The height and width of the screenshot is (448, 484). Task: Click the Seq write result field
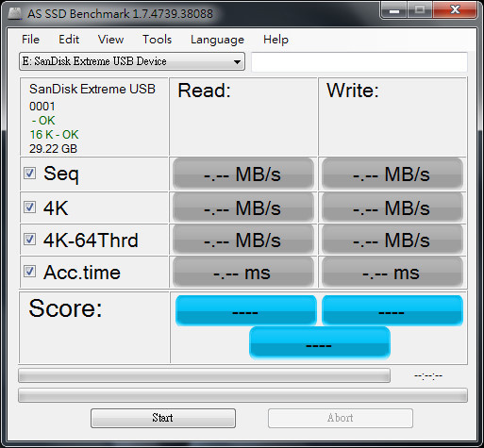click(x=392, y=174)
